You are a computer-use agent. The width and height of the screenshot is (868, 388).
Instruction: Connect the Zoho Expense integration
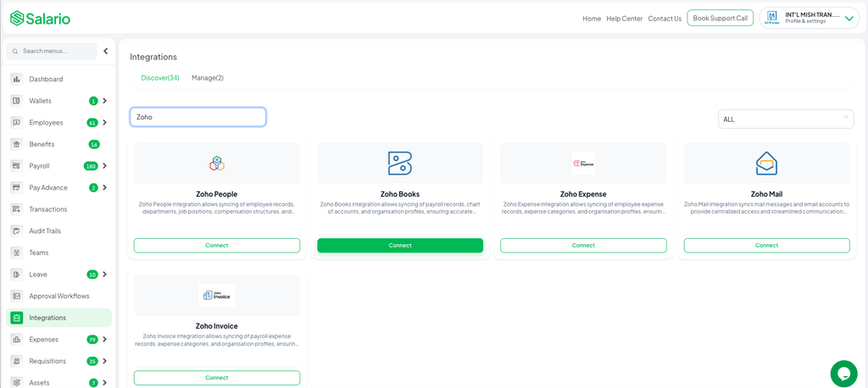click(x=583, y=245)
